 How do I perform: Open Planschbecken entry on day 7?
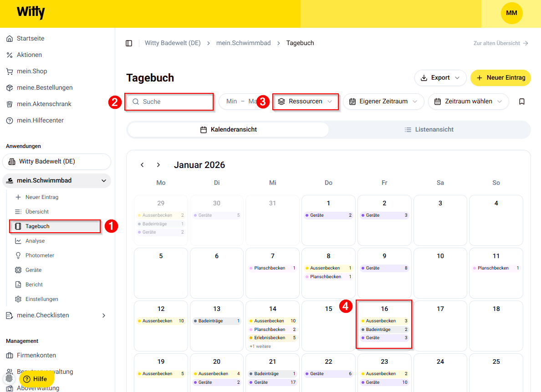coord(272,268)
